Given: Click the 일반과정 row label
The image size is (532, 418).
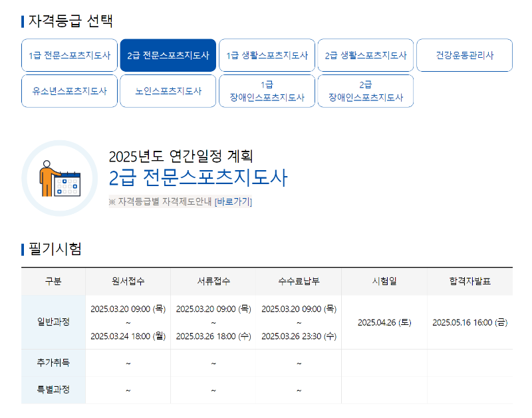Looking at the screenshot, I should coord(53,322).
